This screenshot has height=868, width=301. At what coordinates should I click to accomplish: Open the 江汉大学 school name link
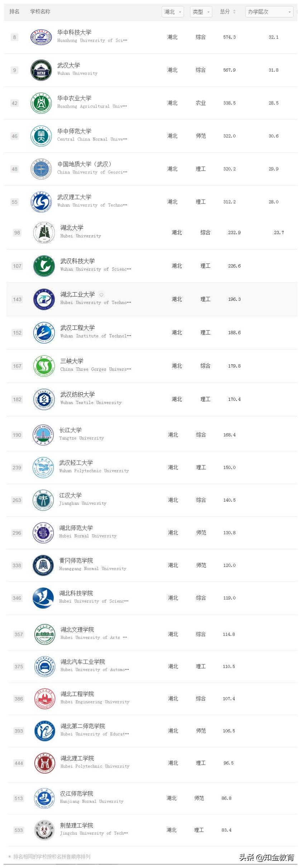click(70, 495)
